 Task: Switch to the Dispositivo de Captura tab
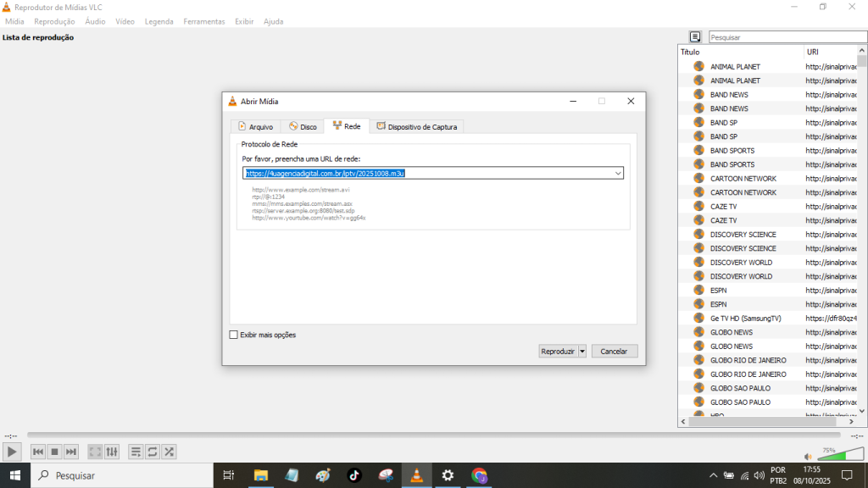(x=416, y=127)
